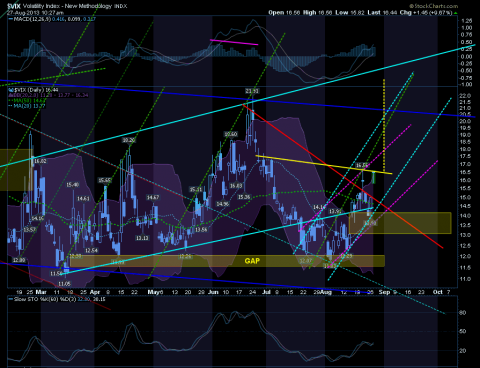480x368 pixels.
Task: Click the '27-Aug-2013 10:27 am' timestamp
Action: click(35, 13)
